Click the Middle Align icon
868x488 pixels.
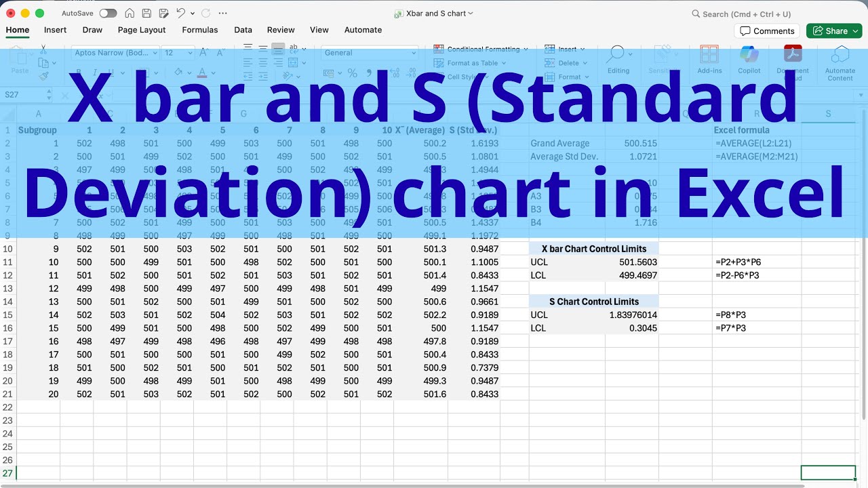262,49
